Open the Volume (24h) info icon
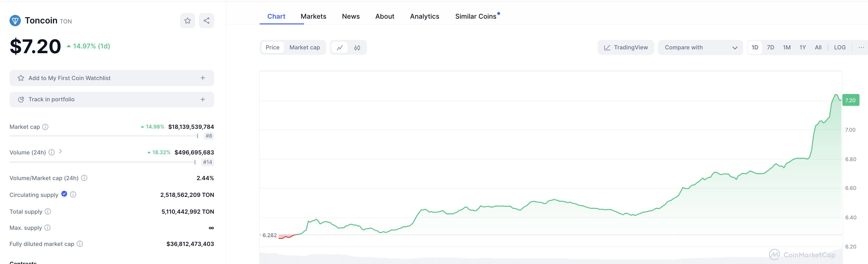 click(52, 152)
